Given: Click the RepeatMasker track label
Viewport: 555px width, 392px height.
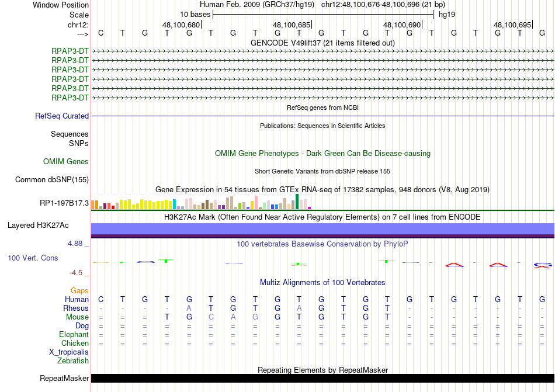Looking at the screenshot, I should click(x=64, y=378).
